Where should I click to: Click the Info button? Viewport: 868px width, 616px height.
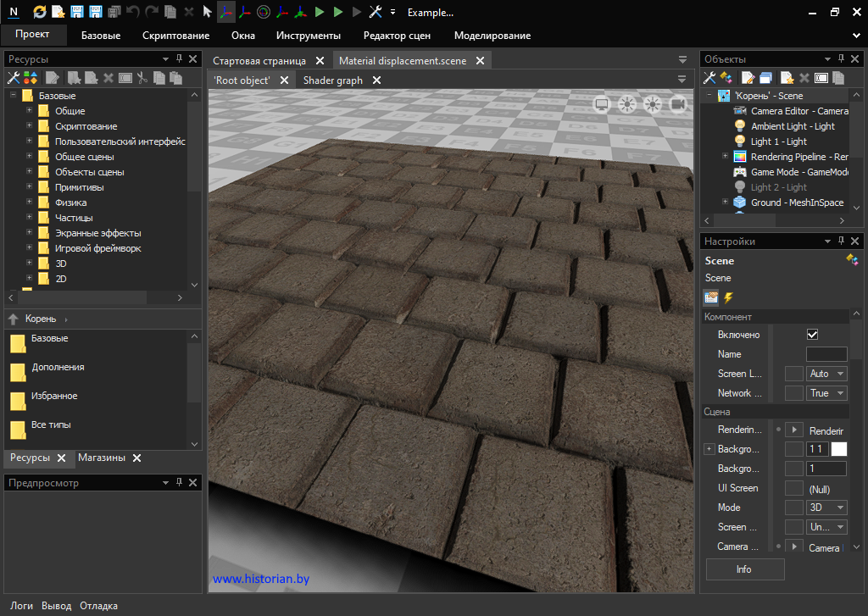click(x=744, y=569)
